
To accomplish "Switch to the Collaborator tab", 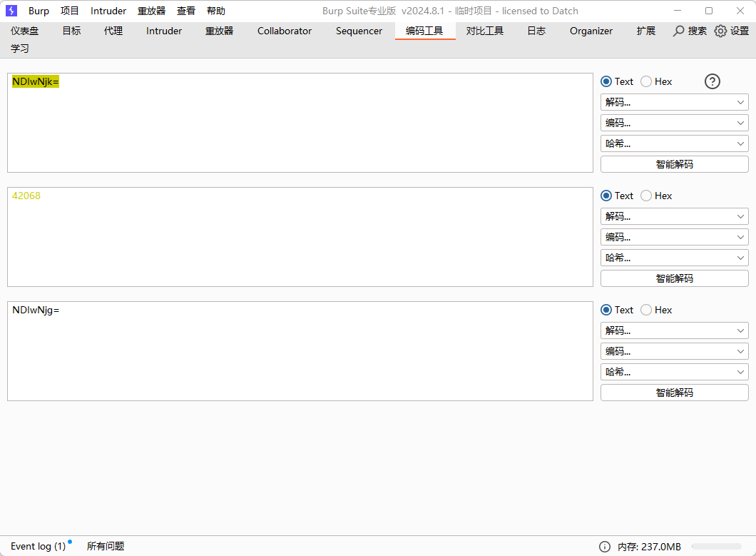I will [x=285, y=31].
